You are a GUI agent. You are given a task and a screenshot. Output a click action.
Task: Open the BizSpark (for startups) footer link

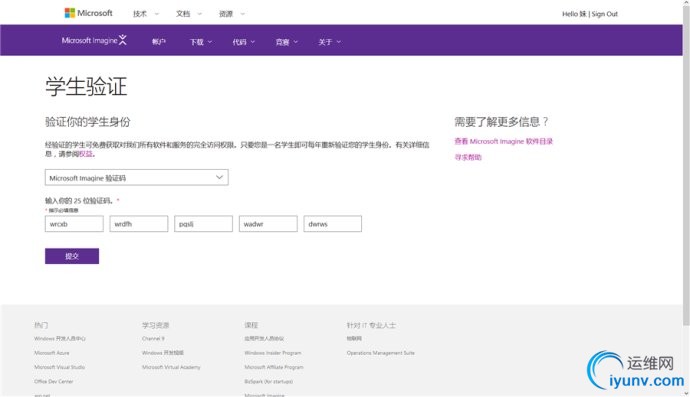pyautogui.click(x=268, y=382)
